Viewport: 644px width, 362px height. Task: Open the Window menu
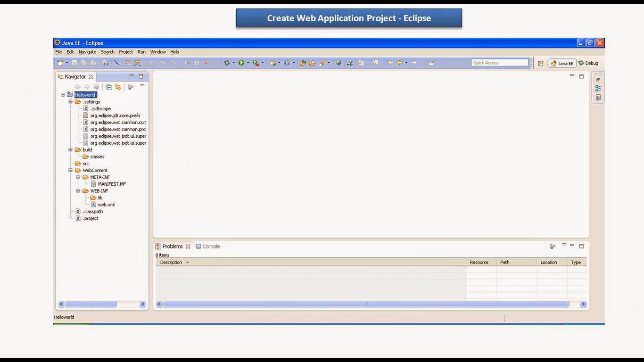(x=157, y=52)
